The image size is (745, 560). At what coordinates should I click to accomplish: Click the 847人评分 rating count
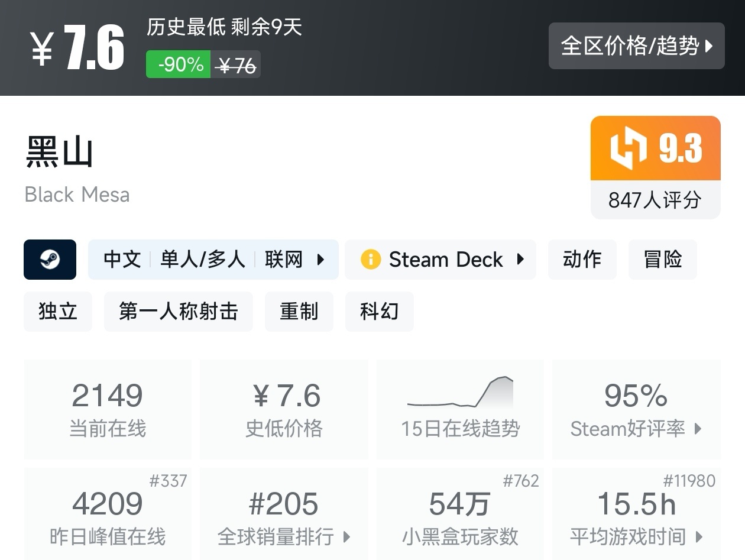click(655, 200)
